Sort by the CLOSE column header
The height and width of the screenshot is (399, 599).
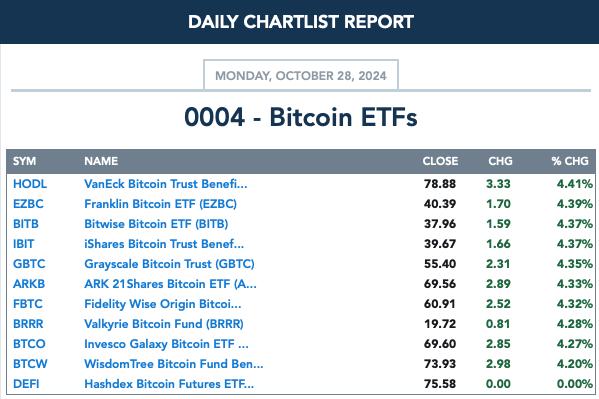440,161
